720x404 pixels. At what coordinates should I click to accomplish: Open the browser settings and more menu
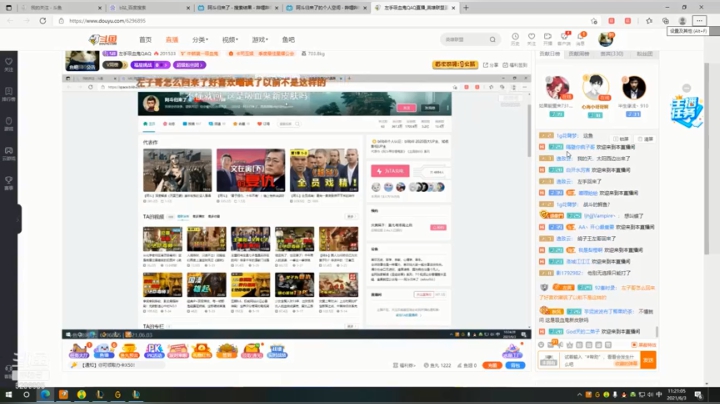[699, 21]
